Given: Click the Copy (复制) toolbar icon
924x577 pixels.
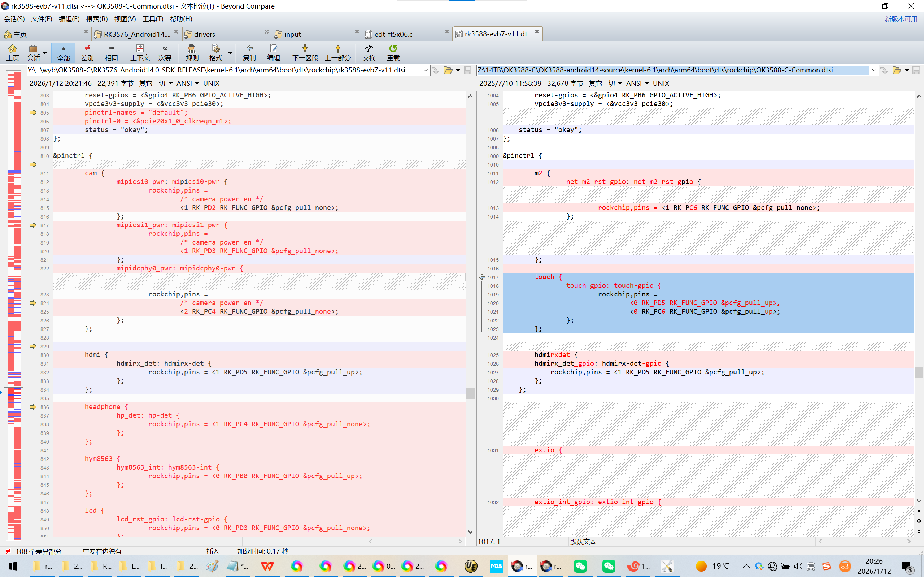Looking at the screenshot, I should coord(249,52).
